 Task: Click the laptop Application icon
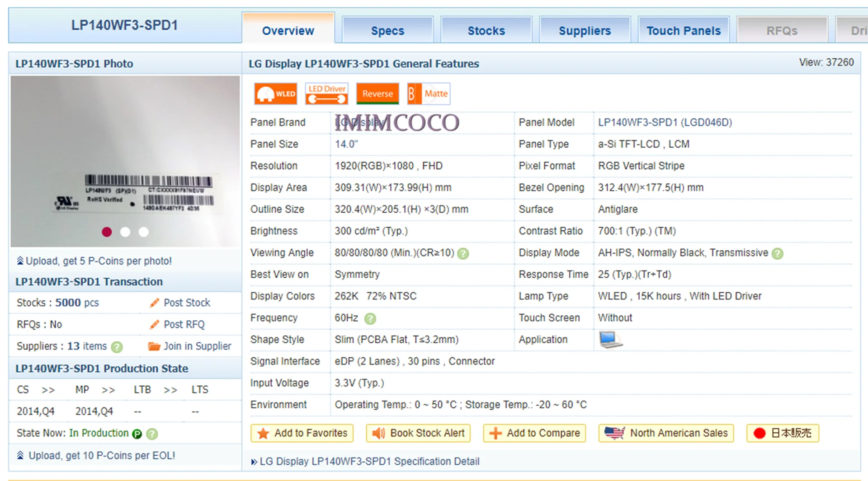(610, 340)
